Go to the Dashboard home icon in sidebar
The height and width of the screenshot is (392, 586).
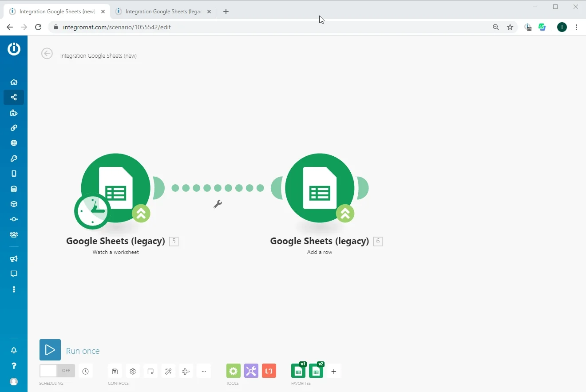[14, 82]
